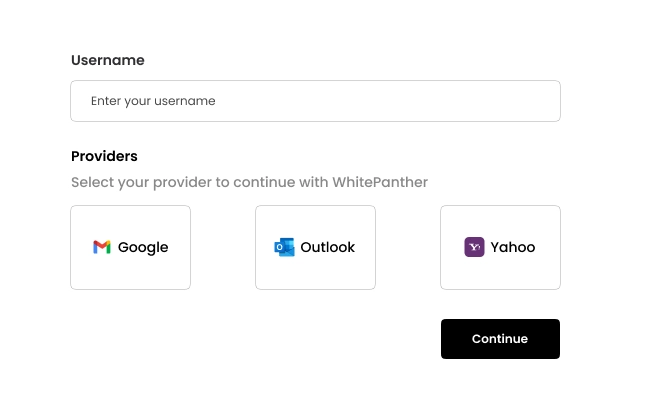Click the purple Yahoo logo icon

click(474, 247)
